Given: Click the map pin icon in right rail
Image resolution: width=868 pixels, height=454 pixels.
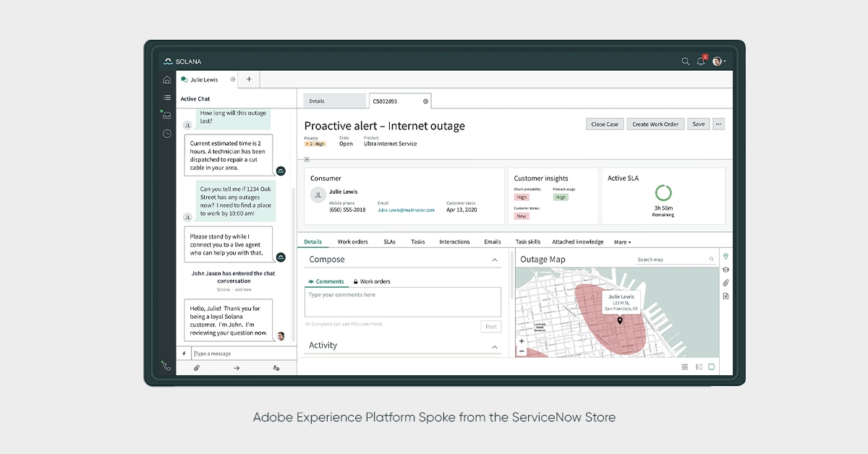Looking at the screenshot, I should [x=726, y=257].
